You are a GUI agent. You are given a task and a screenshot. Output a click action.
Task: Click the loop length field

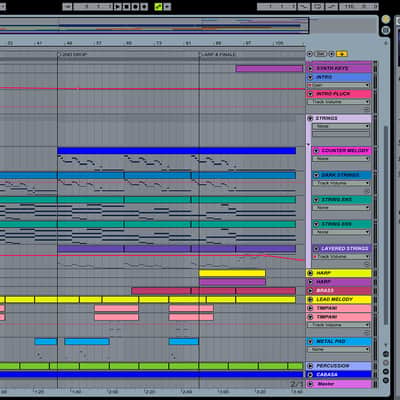(359, 6)
